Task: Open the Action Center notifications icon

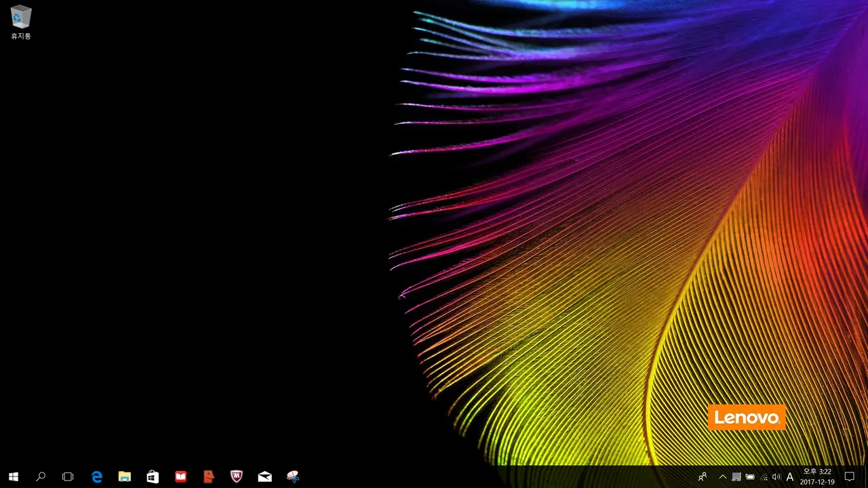Action: (x=849, y=476)
